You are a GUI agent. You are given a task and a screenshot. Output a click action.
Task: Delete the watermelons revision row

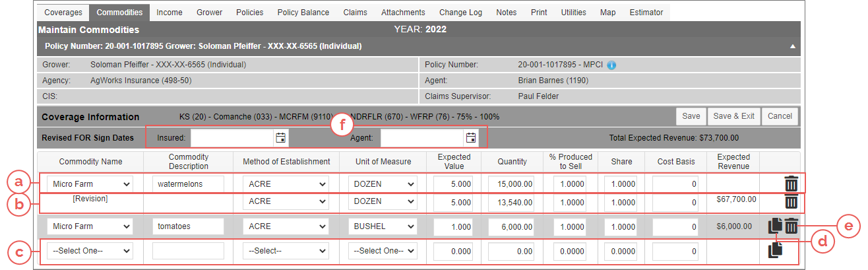[791, 202]
